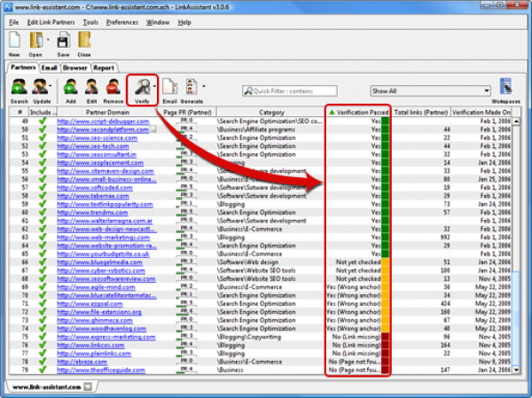Click the Verify links icon
Image resolution: width=532 pixels, height=398 pixels.
click(141, 87)
